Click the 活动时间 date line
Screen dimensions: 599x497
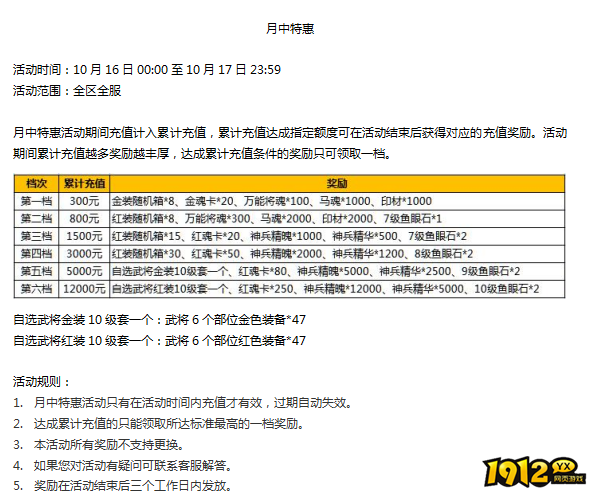coord(147,70)
